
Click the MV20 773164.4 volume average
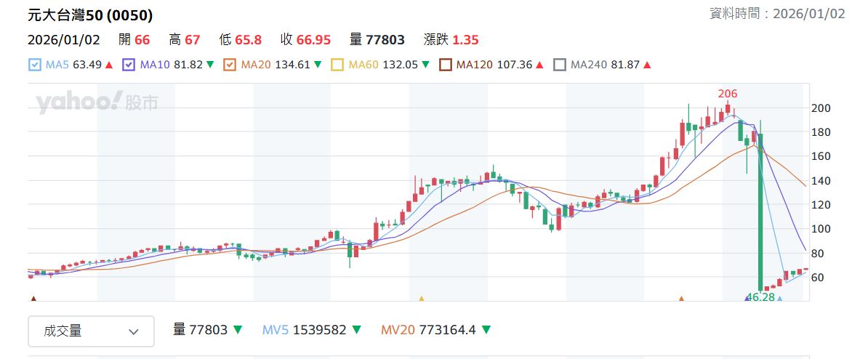(x=428, y=330)
